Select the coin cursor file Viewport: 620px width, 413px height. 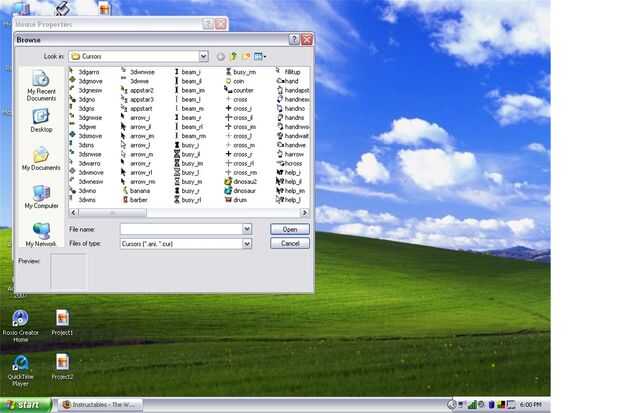pos(235,81)
